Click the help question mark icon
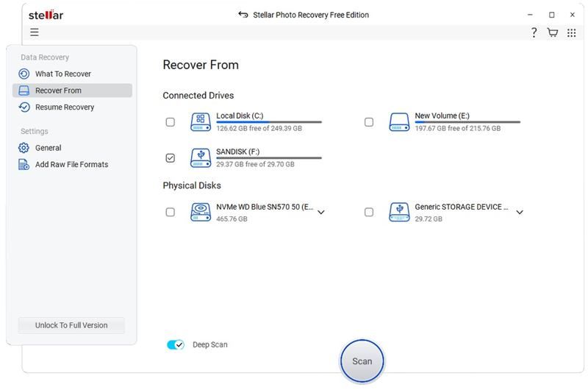 534,32
